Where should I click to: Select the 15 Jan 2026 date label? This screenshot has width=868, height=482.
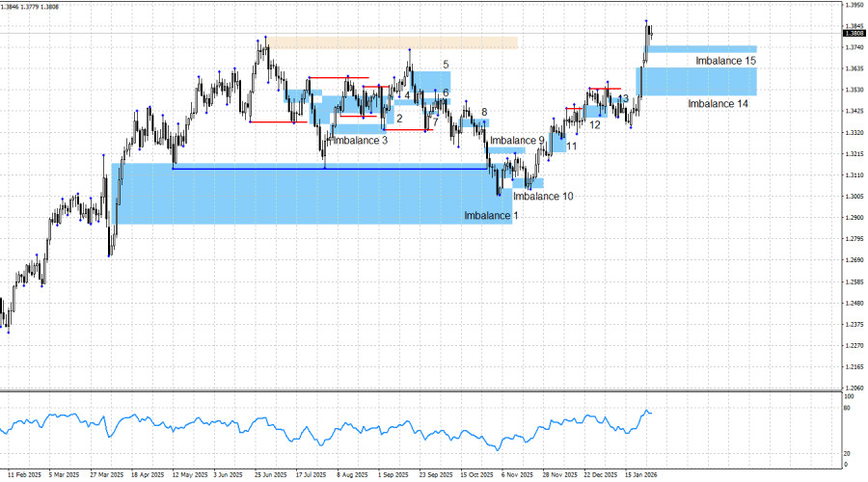tap(641, 475)
